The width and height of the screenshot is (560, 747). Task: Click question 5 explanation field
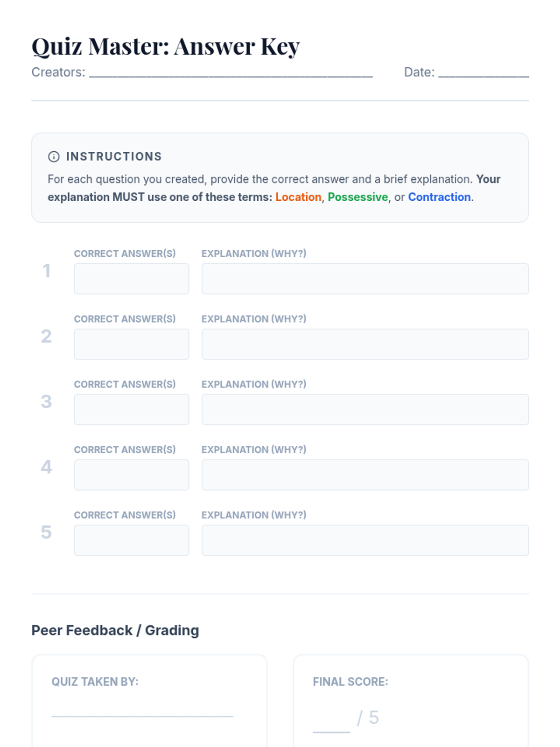point(365,540)
